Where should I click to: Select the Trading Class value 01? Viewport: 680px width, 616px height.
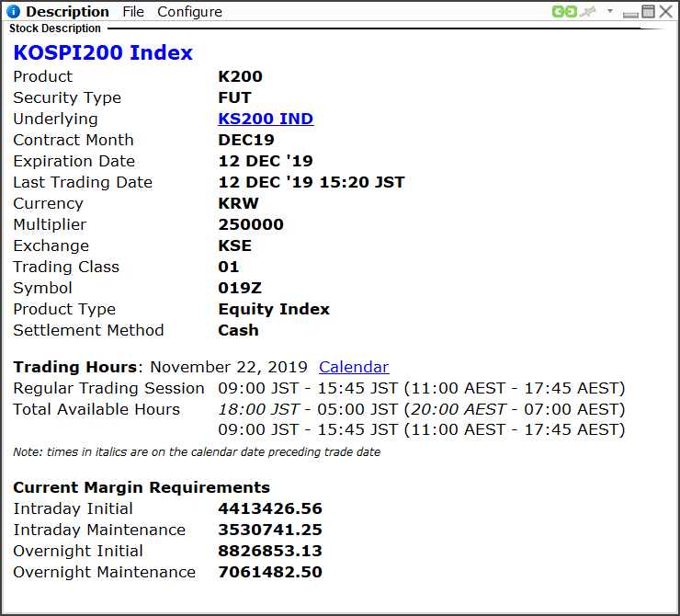click(x=229, y=267)
